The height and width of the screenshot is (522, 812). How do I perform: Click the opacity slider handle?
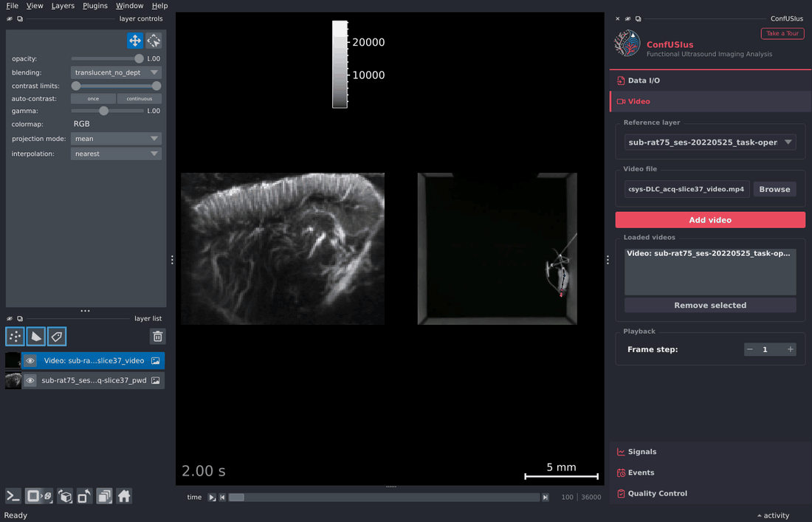click(x=139, y=58)
